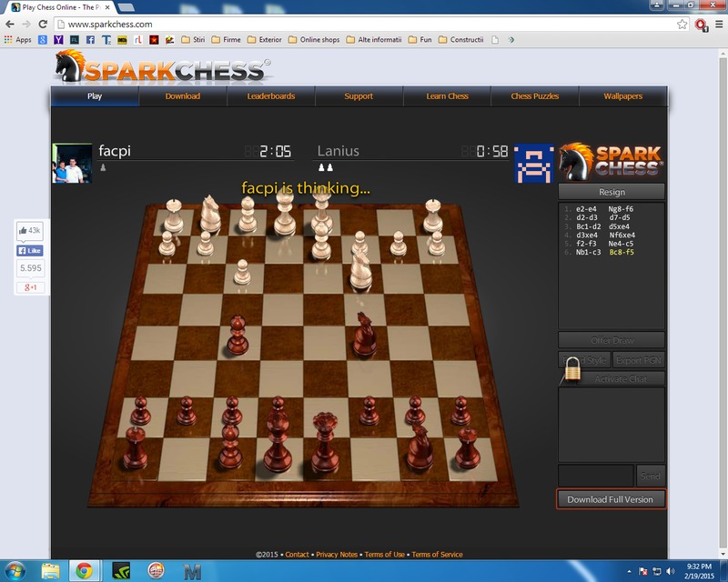Resign the current chess game

pyautogui.click(x=612, y=192)
